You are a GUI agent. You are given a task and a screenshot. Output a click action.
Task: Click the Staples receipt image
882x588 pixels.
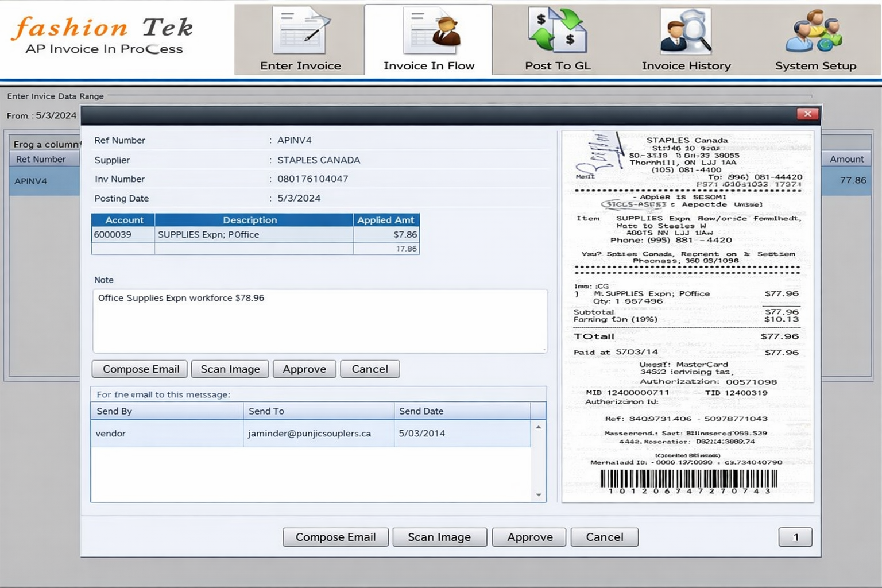(x=687, y=317)
